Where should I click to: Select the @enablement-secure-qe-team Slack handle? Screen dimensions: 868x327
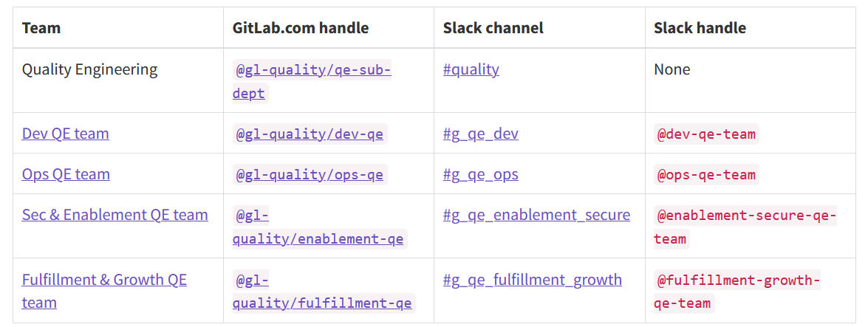(745, 227)
